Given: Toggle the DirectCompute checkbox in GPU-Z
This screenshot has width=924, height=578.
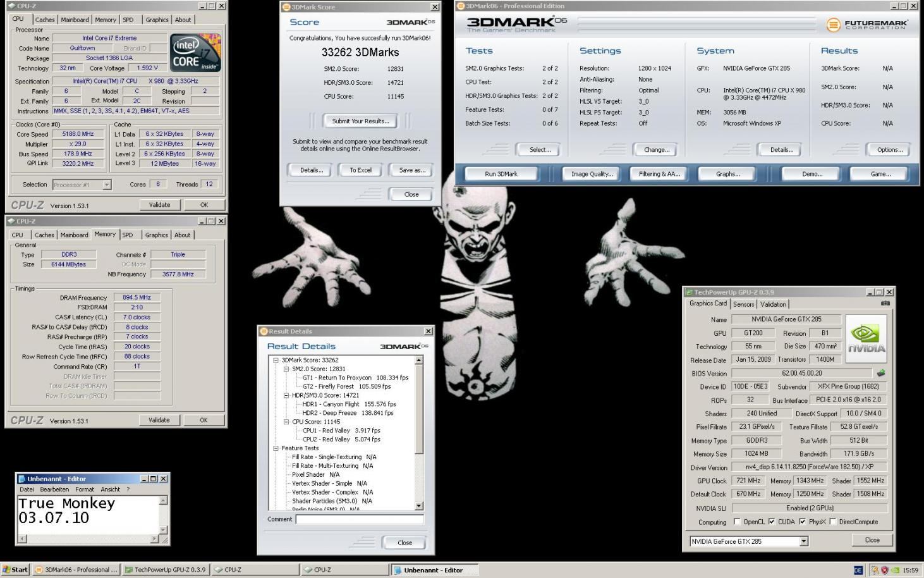Looking at the screenshot, I should tap(832, 522).
